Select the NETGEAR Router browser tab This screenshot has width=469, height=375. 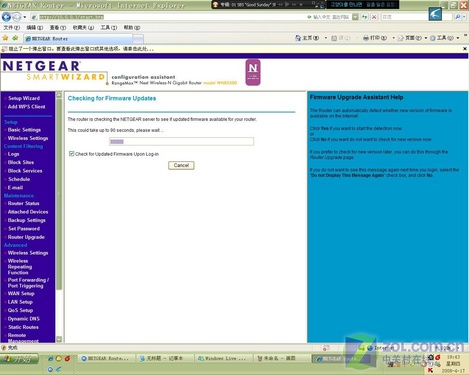[x=78, y=39]
